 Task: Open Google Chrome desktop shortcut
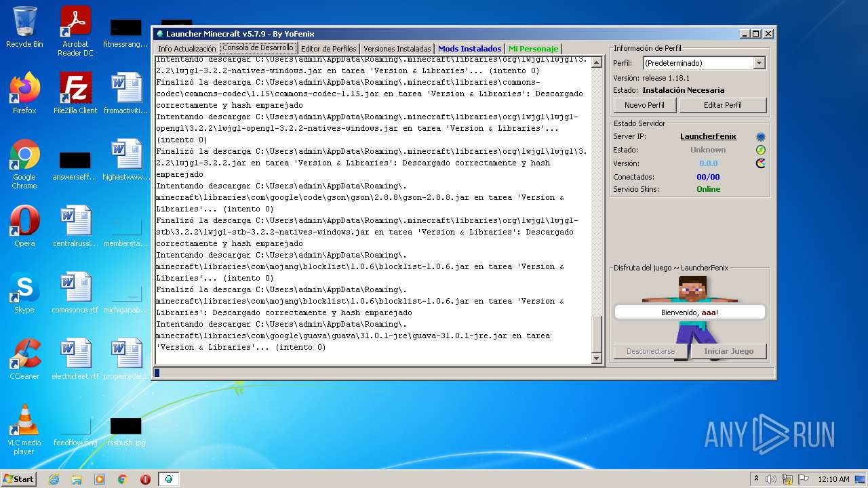24,164
